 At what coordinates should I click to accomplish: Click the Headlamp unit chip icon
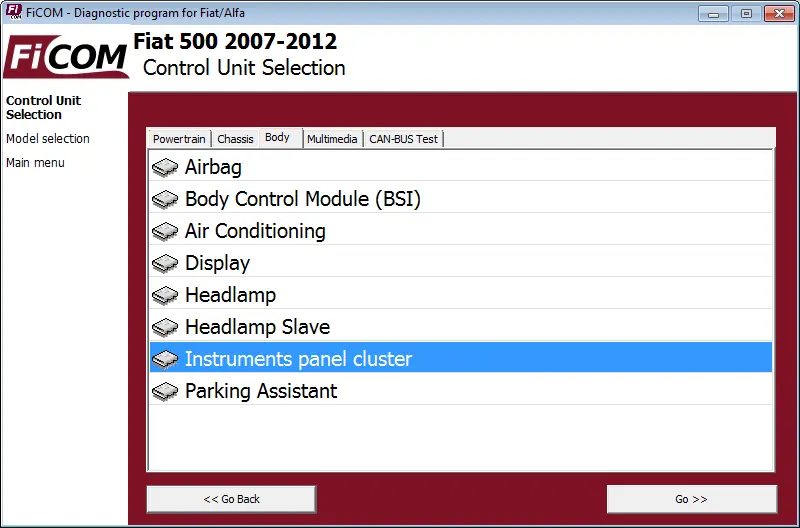click(165, 295)
